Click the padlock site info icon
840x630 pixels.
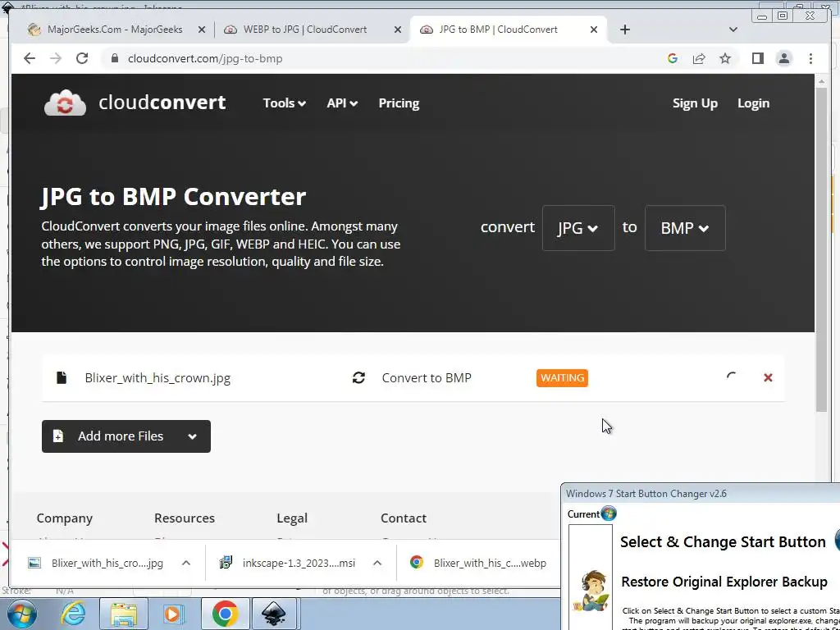point(115,58)
